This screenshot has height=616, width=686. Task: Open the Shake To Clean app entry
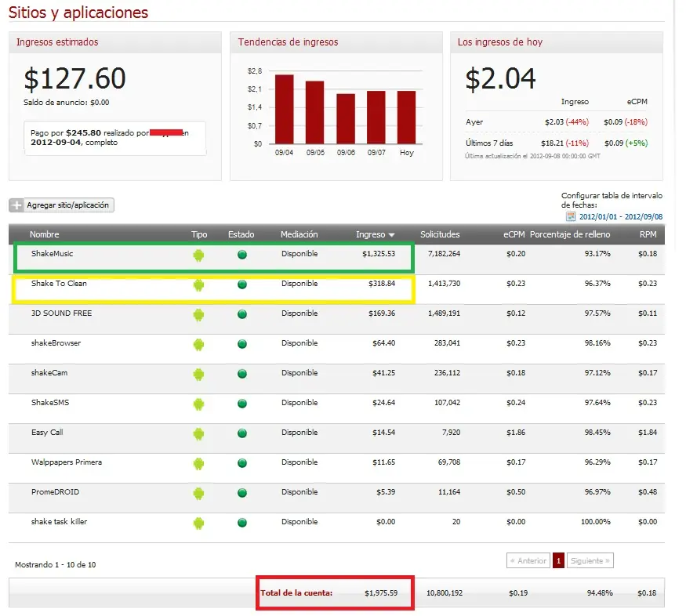(59, 283)
